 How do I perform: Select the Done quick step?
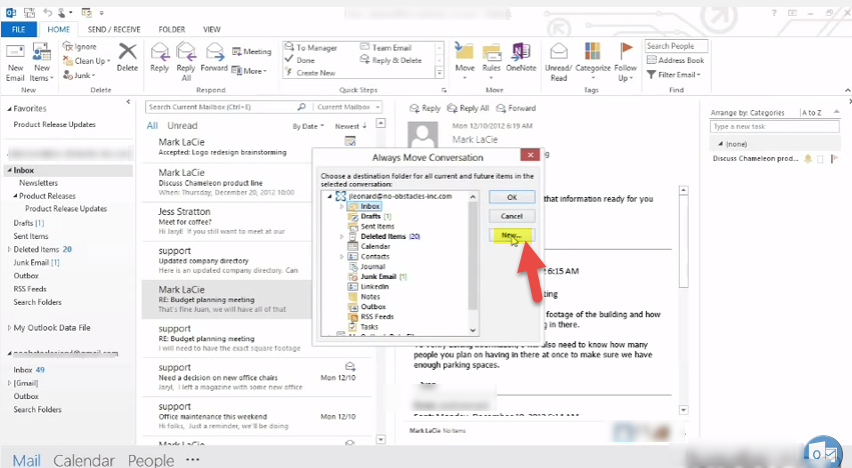click(x=300, y=60)
